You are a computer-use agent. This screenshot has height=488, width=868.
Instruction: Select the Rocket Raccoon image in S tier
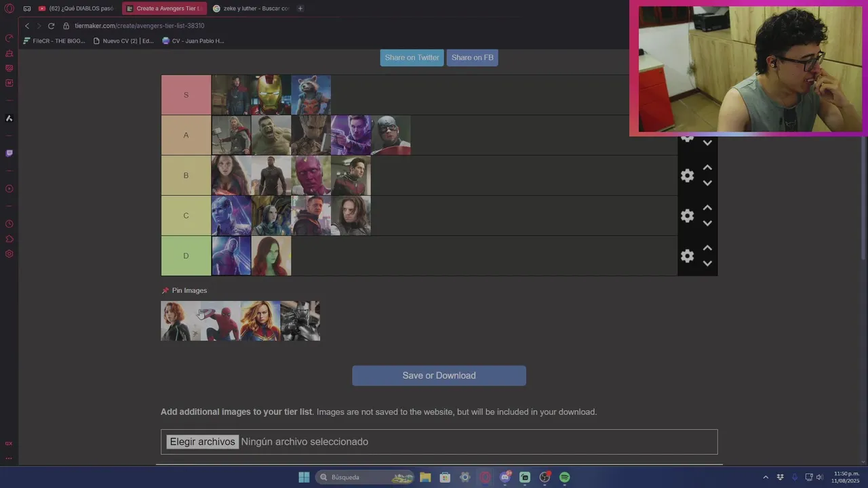[311, 95]
